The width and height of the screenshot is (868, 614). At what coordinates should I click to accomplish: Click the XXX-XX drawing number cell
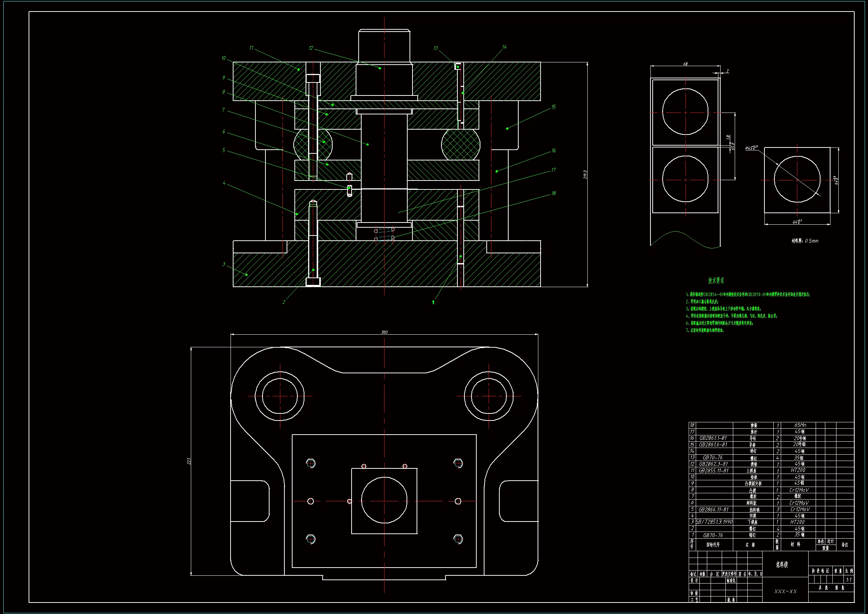[x=785, y=591]
